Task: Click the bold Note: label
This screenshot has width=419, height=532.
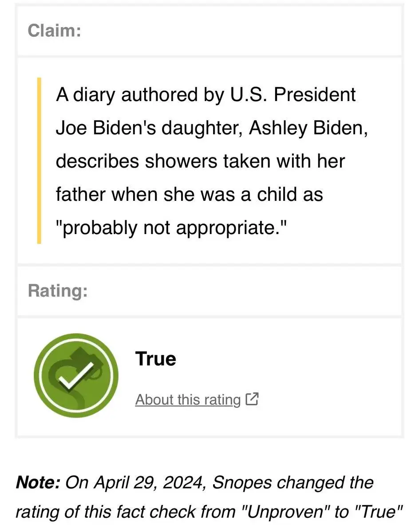Action: (x=38, y=482)
